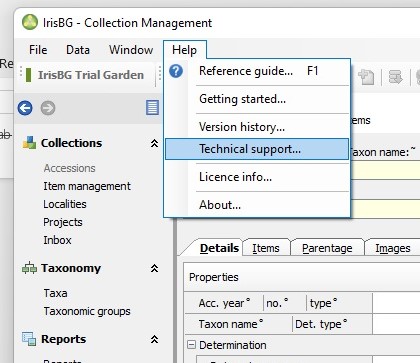The width and height of the screenshot is (420, 363).
Task: Collapse the Reports section
Action: [154, 339]
